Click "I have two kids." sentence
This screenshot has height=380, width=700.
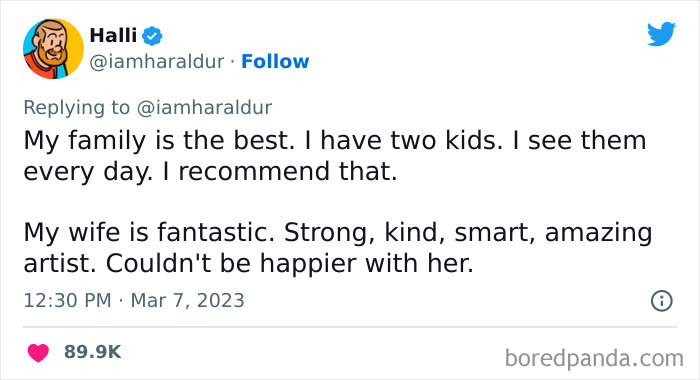[404, 141]
